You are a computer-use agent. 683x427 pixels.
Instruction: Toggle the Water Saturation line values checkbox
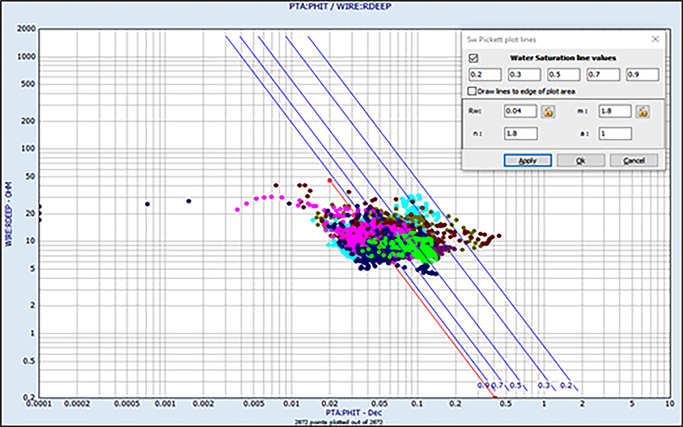473,58
